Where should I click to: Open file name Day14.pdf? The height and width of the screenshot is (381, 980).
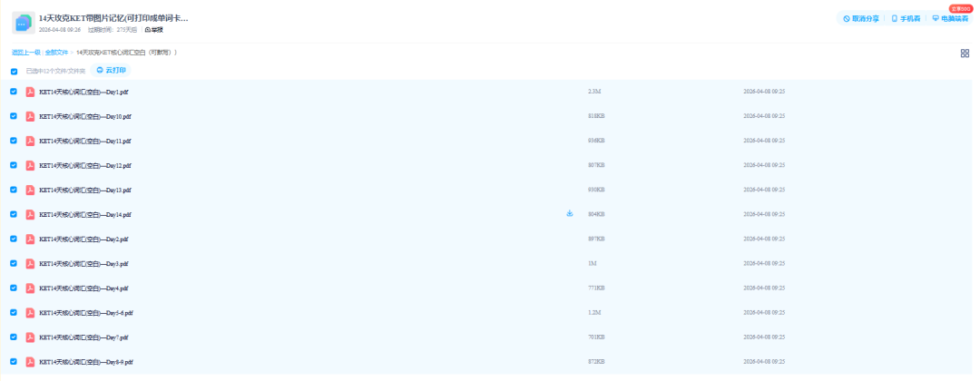pos(85,214)
